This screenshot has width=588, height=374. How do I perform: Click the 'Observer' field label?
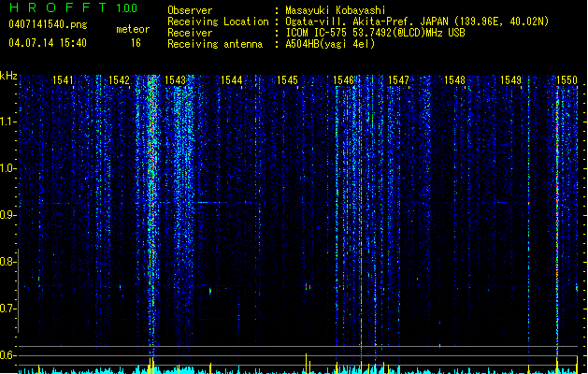click(190, 10)
